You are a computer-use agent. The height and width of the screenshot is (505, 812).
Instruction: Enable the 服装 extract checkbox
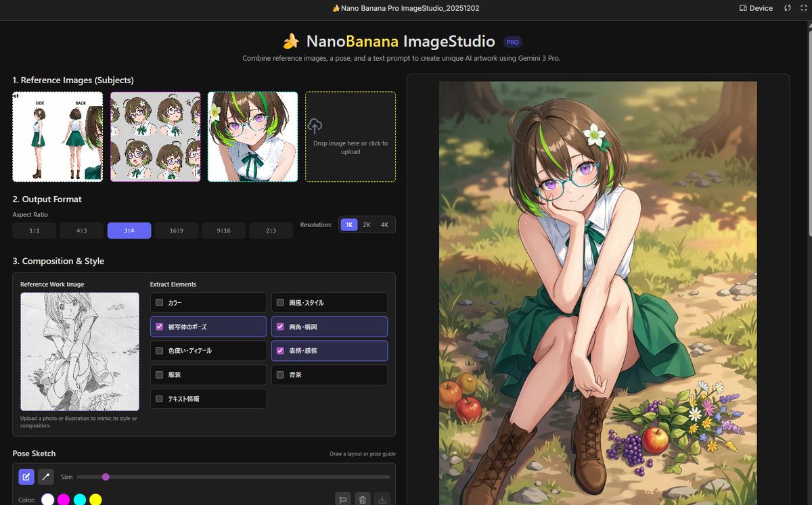[x=160, y=375]
